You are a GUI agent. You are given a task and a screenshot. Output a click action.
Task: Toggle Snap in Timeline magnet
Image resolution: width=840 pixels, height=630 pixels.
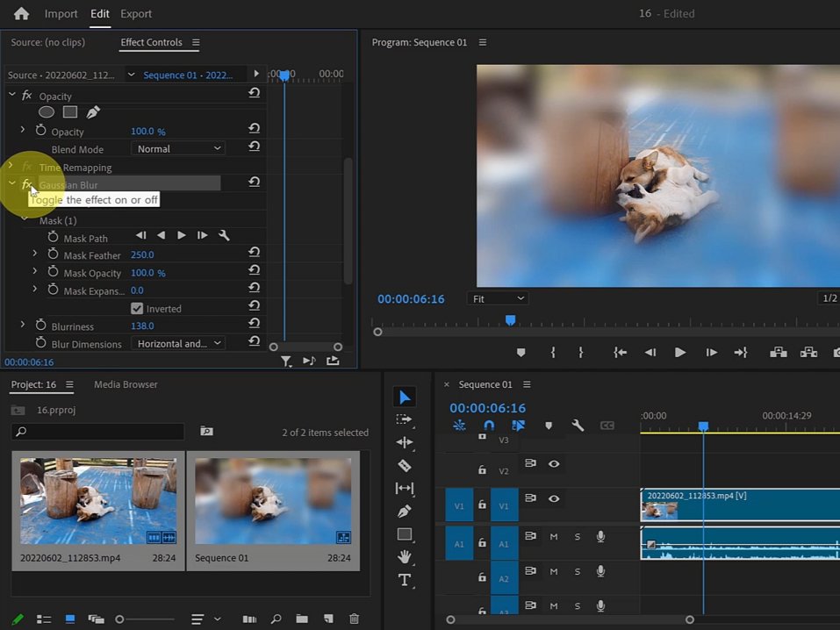pyautogui.click(x=489, y=426)
